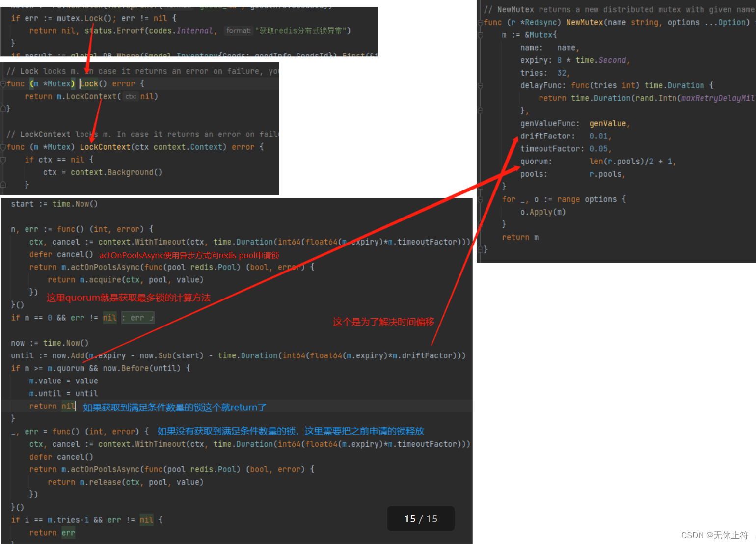Viewport: 756px width, 544px height.
Task: Click 'now := time.Now()' line
Action: click(x=50, y=343)
